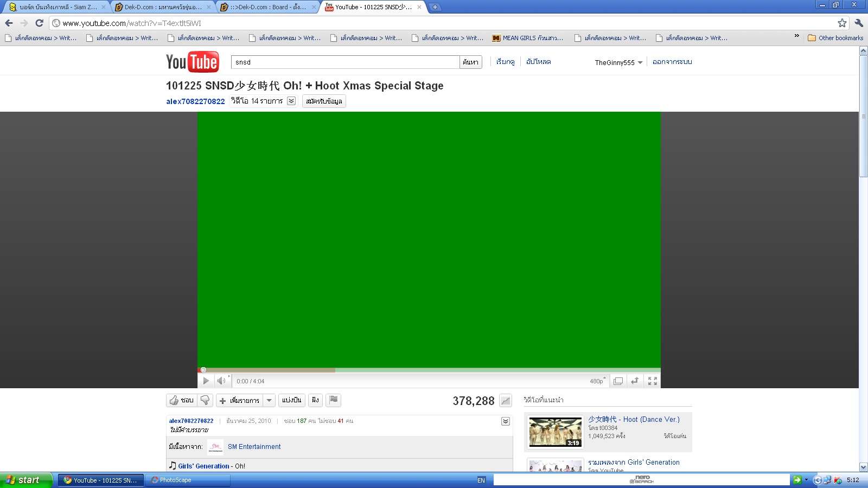Click the add-to-playlist plus button
This screenshot has width=868, height=488.
(x=239, y=400)
